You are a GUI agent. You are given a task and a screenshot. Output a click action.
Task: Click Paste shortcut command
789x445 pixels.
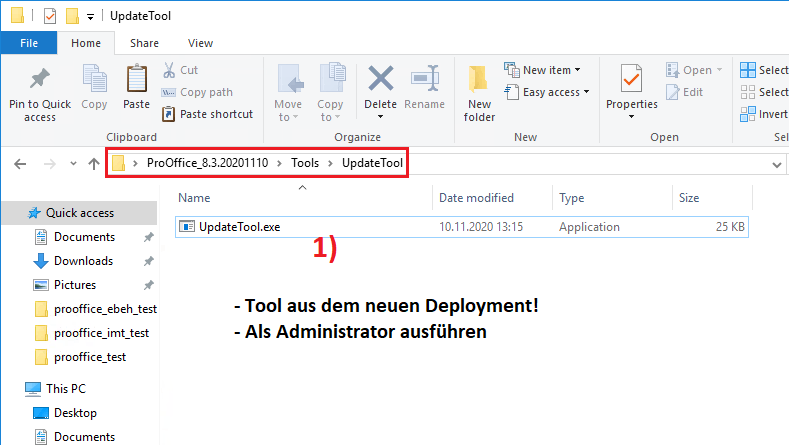(x=207, y=114)
